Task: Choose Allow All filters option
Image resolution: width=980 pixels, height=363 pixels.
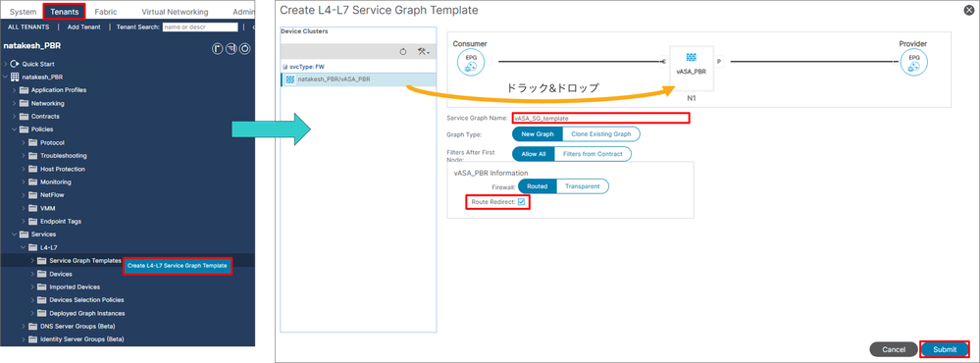Action: [x=533, y=154]
